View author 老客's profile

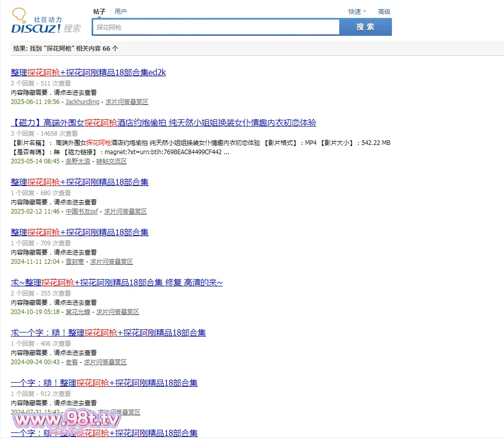(72, 362)
